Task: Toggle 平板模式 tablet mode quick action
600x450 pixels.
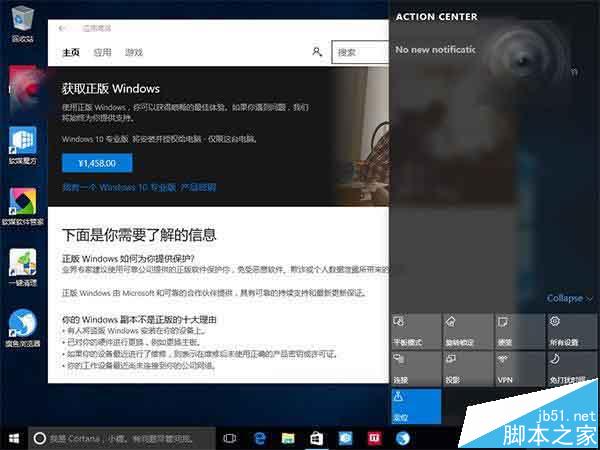Action: [x=416, y=331]
